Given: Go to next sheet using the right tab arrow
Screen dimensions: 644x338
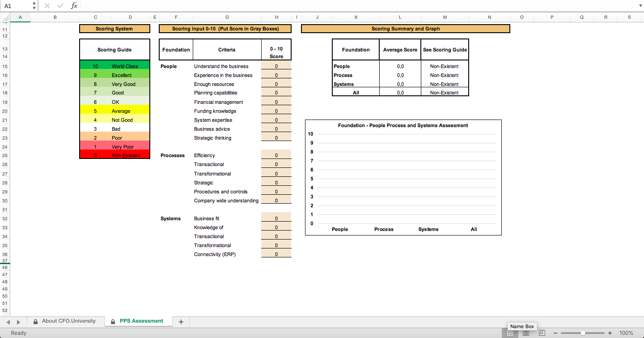Looking at the screenshot, I should tap(18, 322).
